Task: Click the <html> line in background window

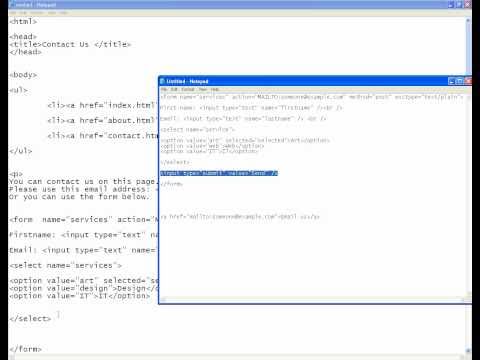Action: [23, 22]
